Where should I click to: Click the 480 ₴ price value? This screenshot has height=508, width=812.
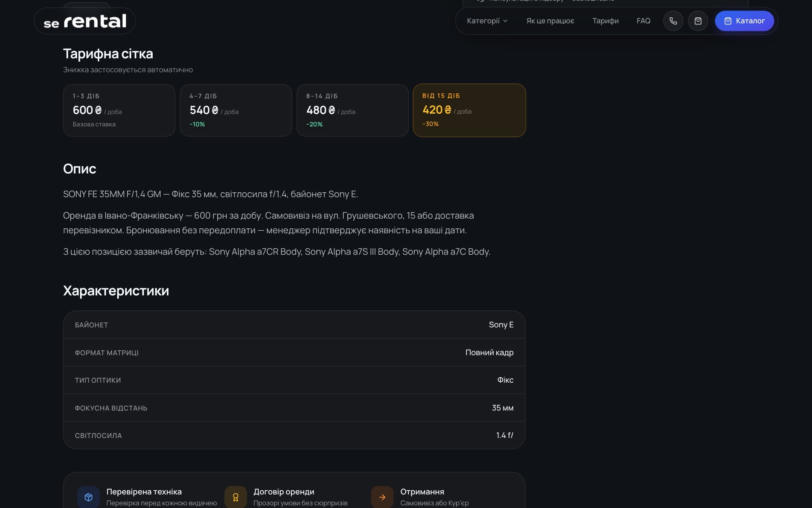point(321,110)
